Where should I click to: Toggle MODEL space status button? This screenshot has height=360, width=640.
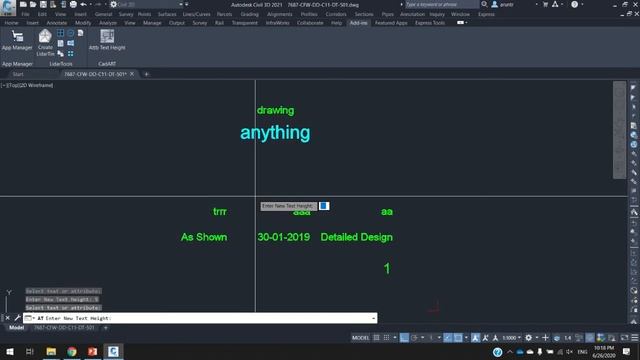point(360,338)
